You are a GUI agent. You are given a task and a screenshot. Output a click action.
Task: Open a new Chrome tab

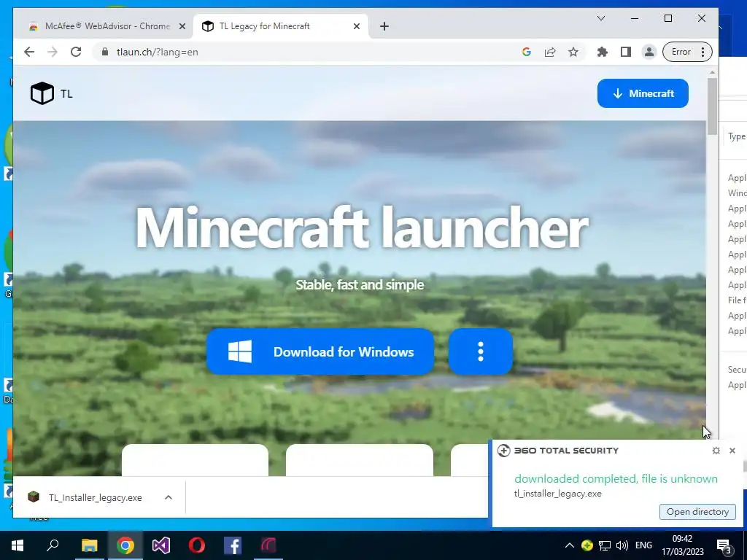384,27
